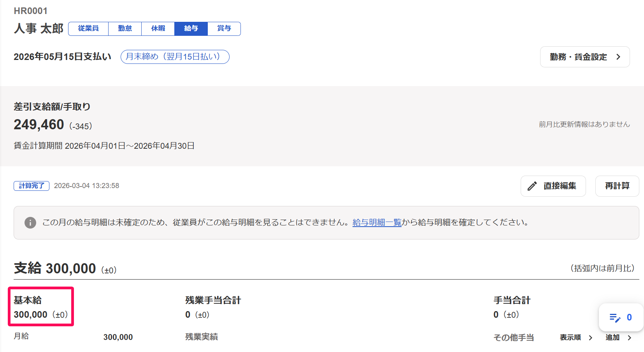Click 差引支給額/手取り label
This screenshot has height=352, width=644.
click(x=52, y=107)
